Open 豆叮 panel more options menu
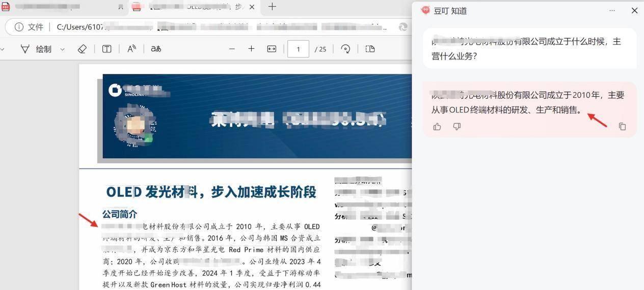 pos(612,11)
